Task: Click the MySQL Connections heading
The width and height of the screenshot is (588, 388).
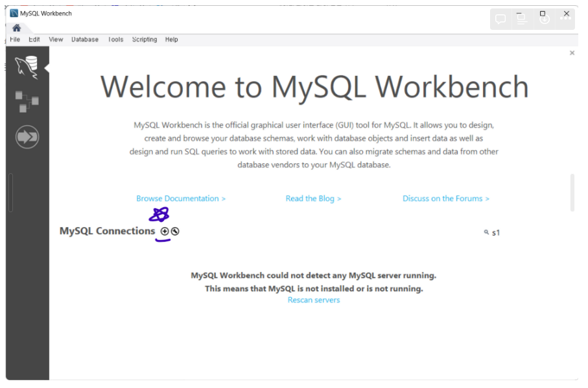Action: coord(107,231)
